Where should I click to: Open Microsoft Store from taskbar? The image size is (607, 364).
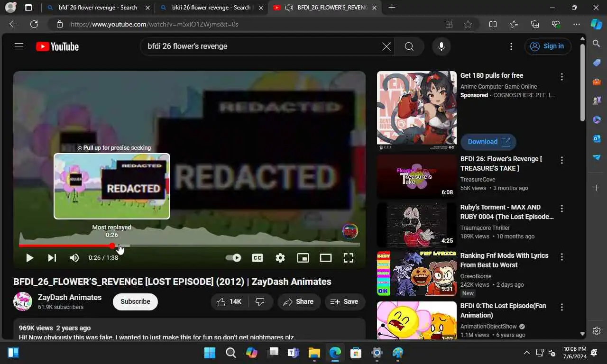[x=356, y=353]
